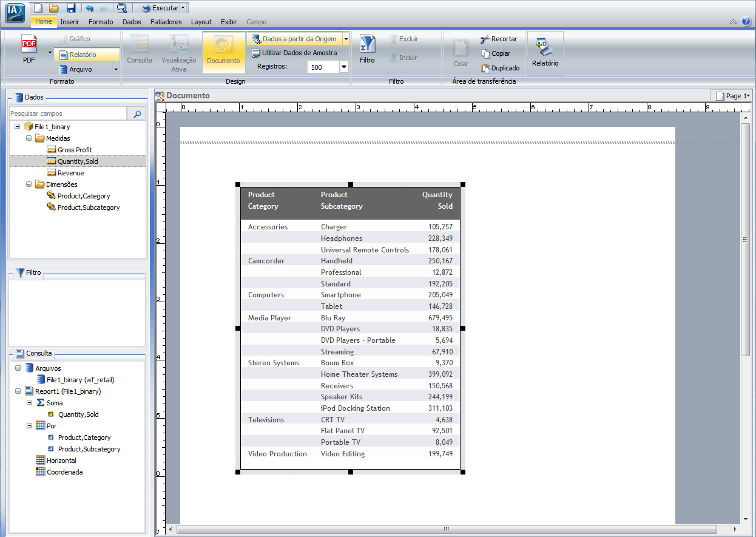Open the Executar dropdown arrow

(184, 8)
